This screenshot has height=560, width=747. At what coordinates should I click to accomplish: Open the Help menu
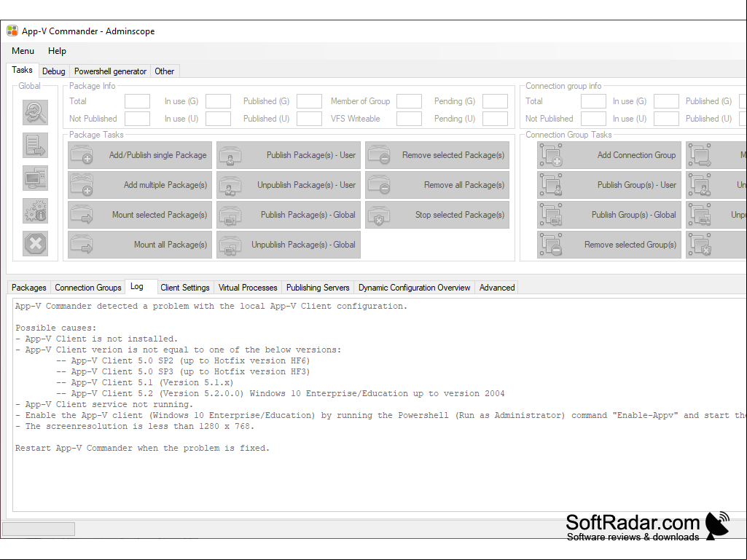57,51
